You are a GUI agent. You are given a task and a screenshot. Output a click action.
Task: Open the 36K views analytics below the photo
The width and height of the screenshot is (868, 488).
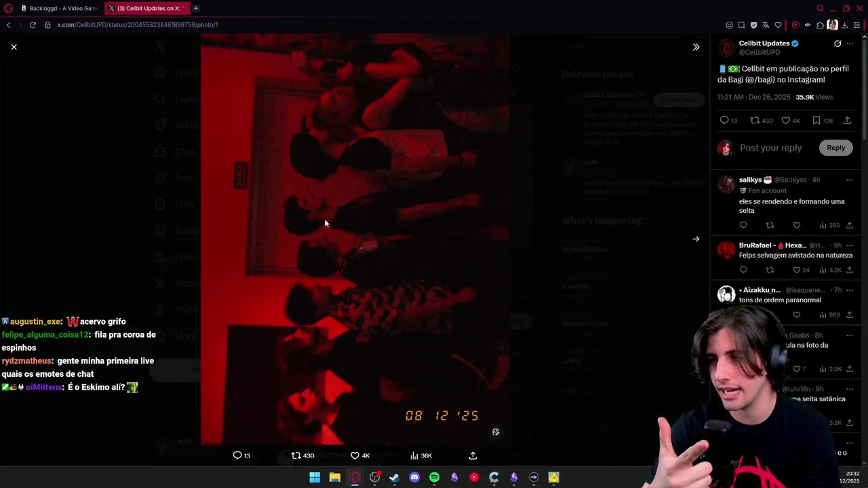pos(421,455)
